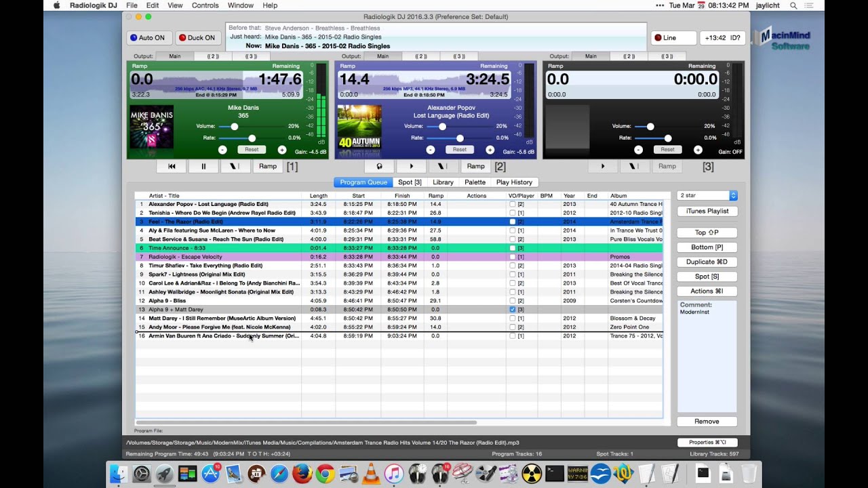Start playback on player 2

click(x=412, y=166)
